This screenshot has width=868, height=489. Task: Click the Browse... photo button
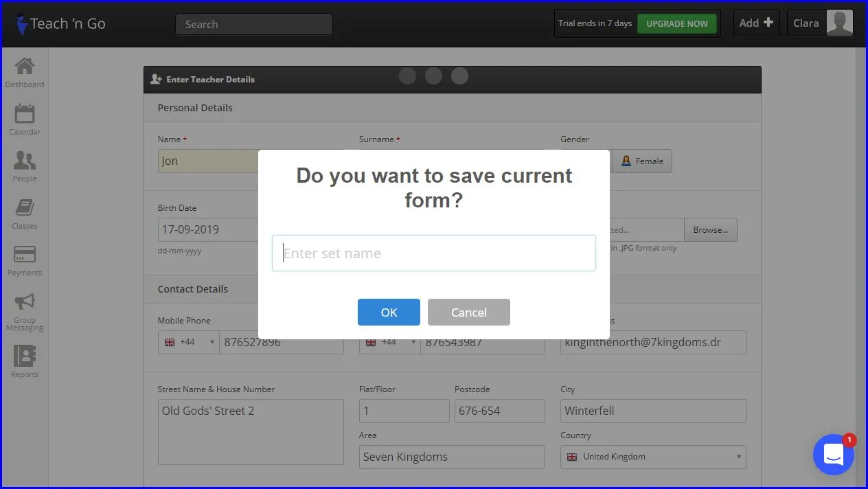[711, 230]
